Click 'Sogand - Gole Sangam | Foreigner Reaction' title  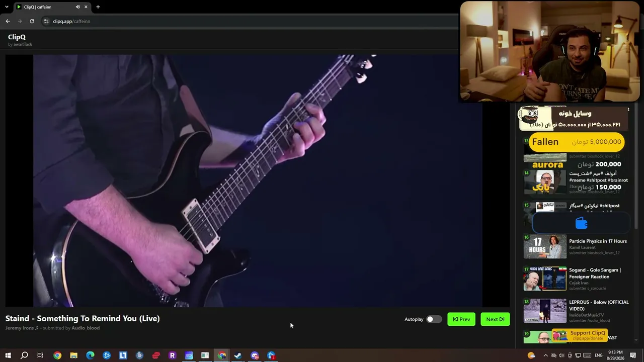tap(595, 274)
